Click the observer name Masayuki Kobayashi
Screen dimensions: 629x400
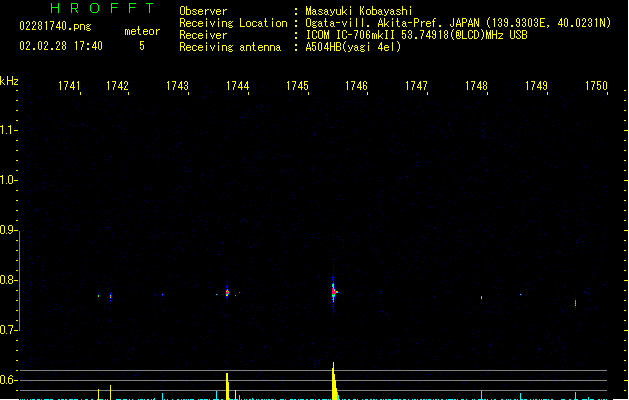click(x=359, y=11)
